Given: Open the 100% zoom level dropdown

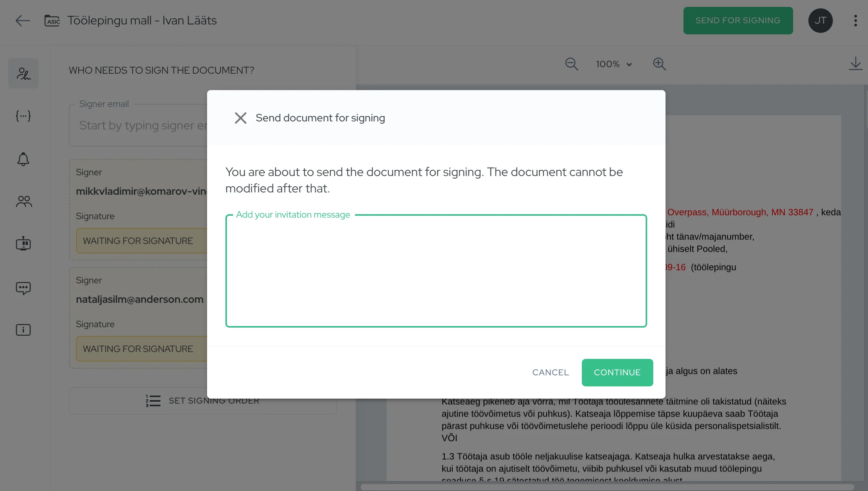Looking at the screenshot, I should 614,64.
